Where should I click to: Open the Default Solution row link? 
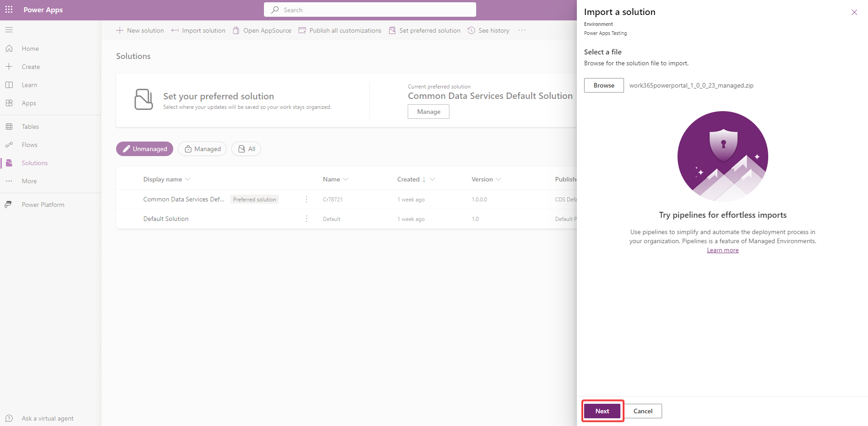pyautogui.click(x=166, y=219)
